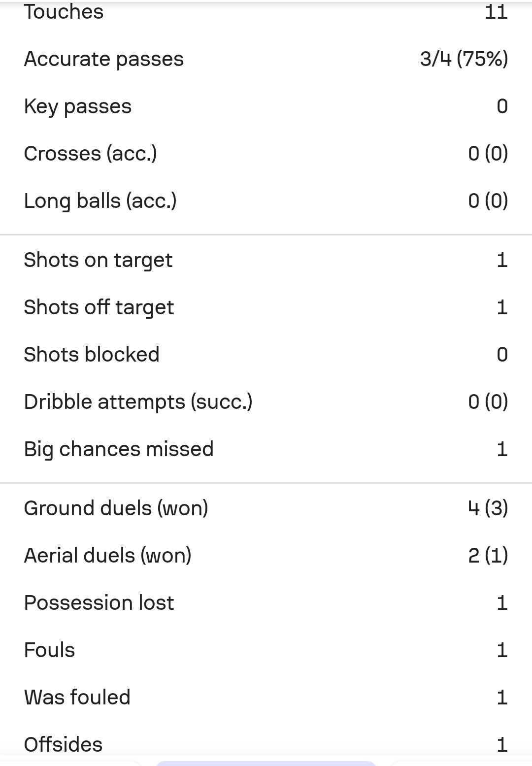Image resolution: width=532 pixels, height=766 pixels.
Task: Click the Was fouled label
Action: (x=77, y=698)
